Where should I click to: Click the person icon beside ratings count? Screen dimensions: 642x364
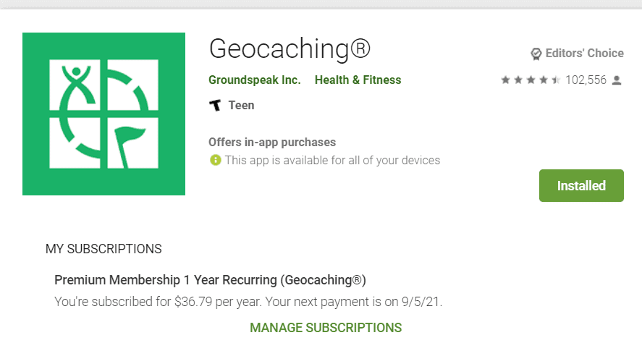(x=617, y=80)
